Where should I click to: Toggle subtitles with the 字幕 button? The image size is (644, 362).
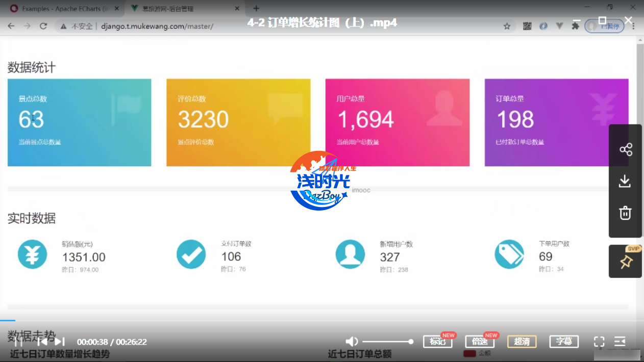click(x=563, y=342)
